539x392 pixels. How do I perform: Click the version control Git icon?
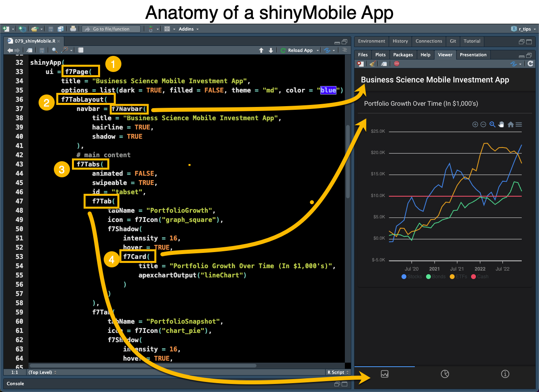(x=151, y=29)
